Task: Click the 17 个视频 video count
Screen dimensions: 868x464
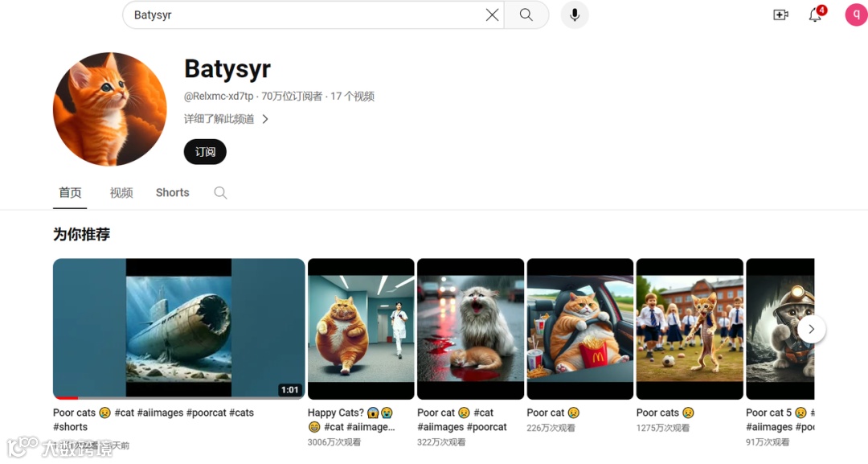Action: tap(353, 96)
